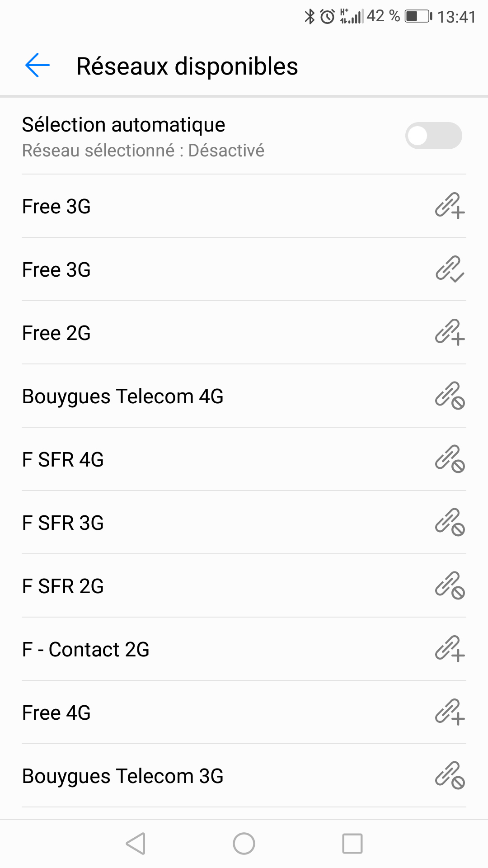Select the F - Contact 2G network
The width and height of the screenshot is (488, 868).
point(244,649)
